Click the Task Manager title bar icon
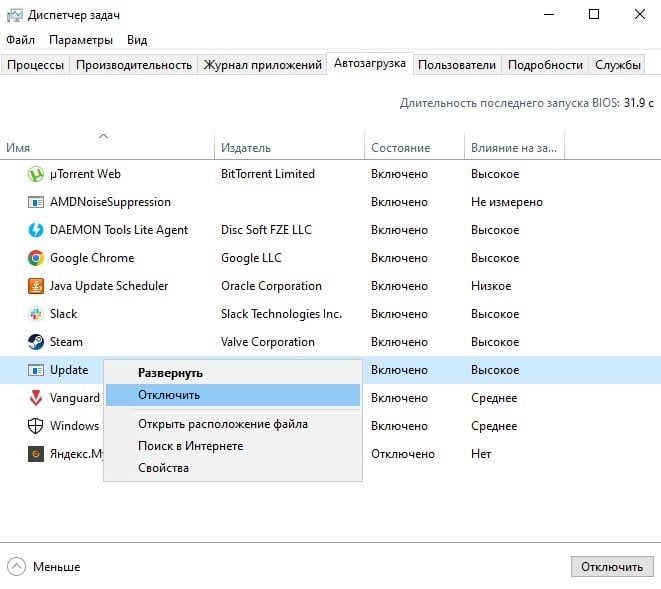The height and width of the screenshot is (589, 661). tap(15, 15)
